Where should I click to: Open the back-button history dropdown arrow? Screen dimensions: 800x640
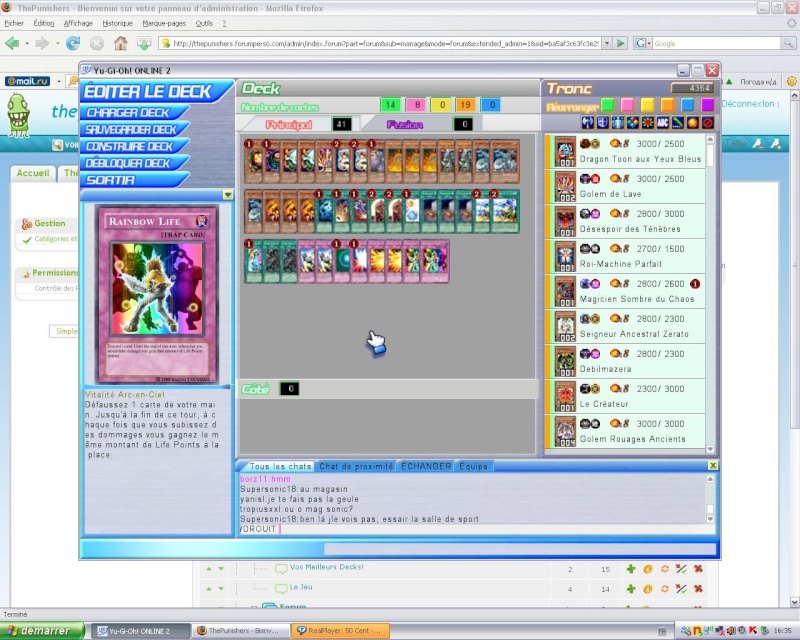(27, 43)
